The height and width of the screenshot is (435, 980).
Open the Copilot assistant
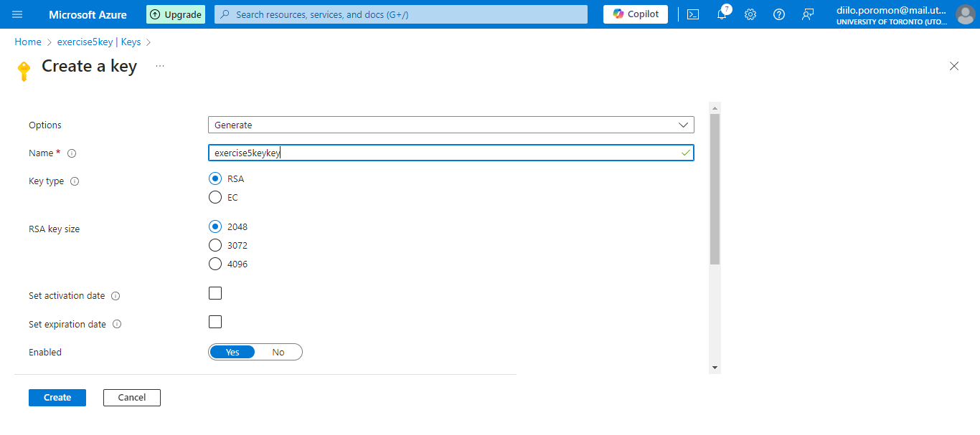point(635,14)
